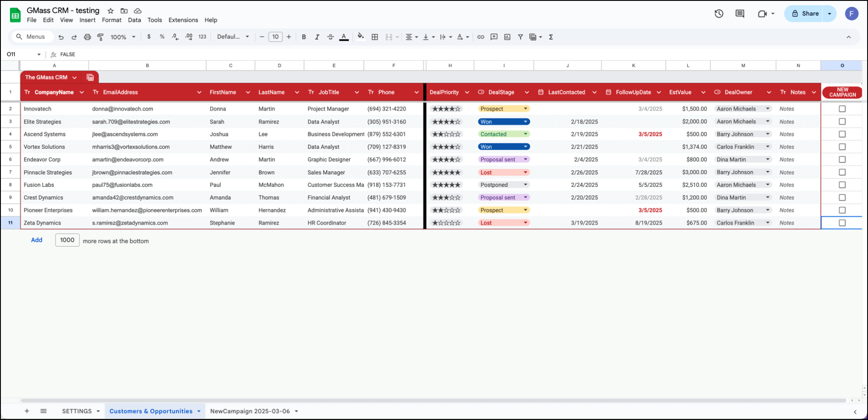Open DealStage dropdown for Fusion Labs Postponed

pyautogui.click(x=525, y=185)
